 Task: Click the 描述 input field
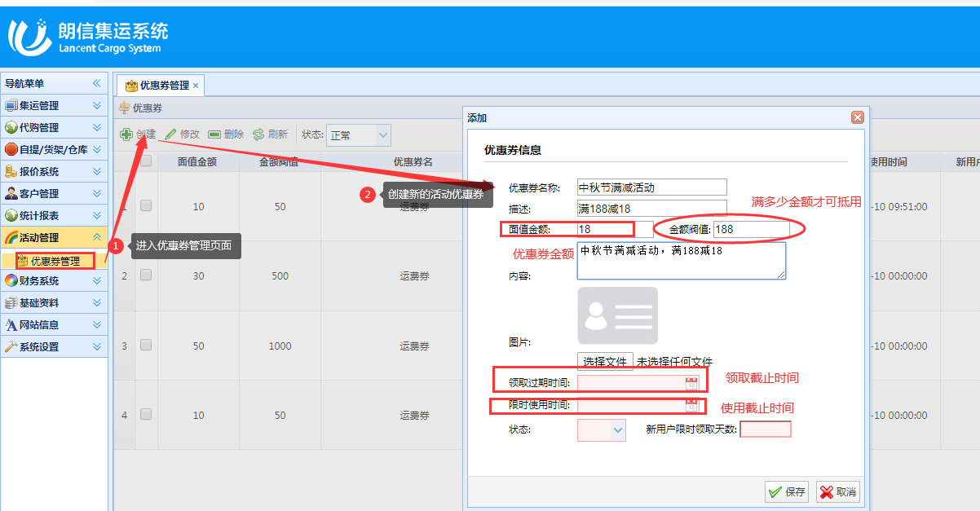click(651, 209)
